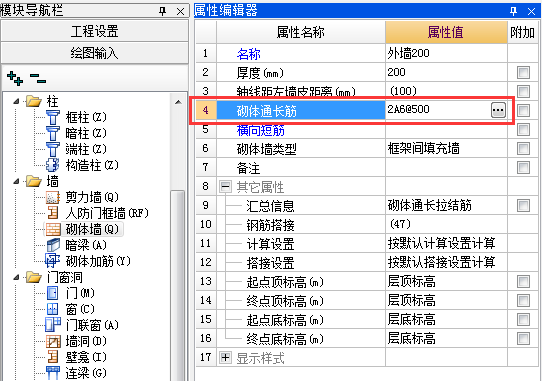Viewport: 542px width, 381px height.
Task: Check 附加 box for 厚度(mm) row
Action: click(523, 73)
